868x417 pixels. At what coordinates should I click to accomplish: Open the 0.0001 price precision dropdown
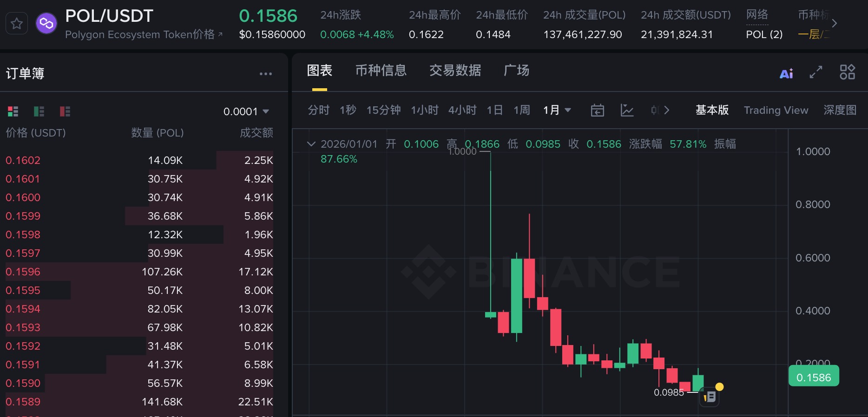point(246,111)
